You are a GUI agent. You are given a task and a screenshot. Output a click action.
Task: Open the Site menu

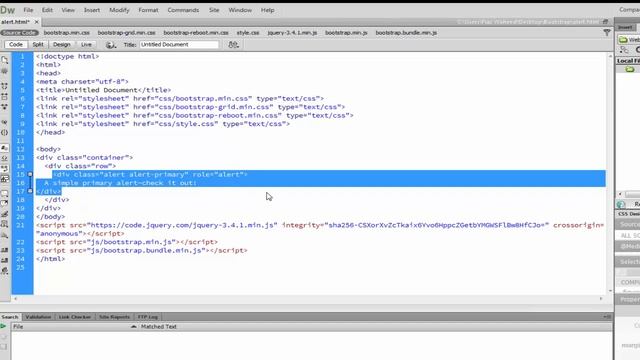point(214,10)
